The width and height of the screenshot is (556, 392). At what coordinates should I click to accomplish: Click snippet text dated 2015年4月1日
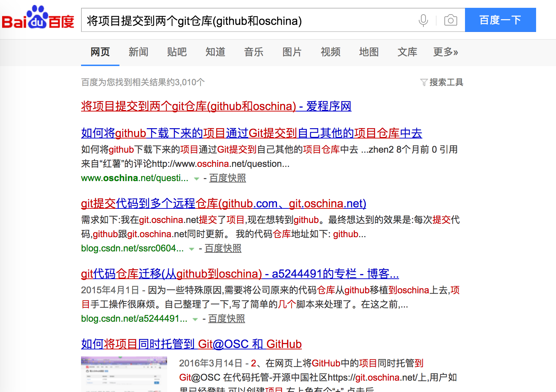pos(270,297)
